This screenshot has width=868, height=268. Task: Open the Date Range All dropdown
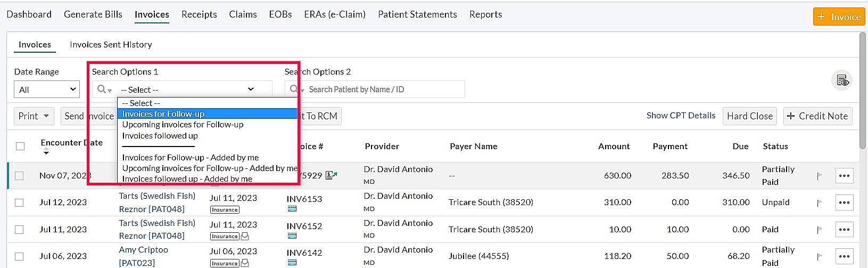[x=47, y=90]
